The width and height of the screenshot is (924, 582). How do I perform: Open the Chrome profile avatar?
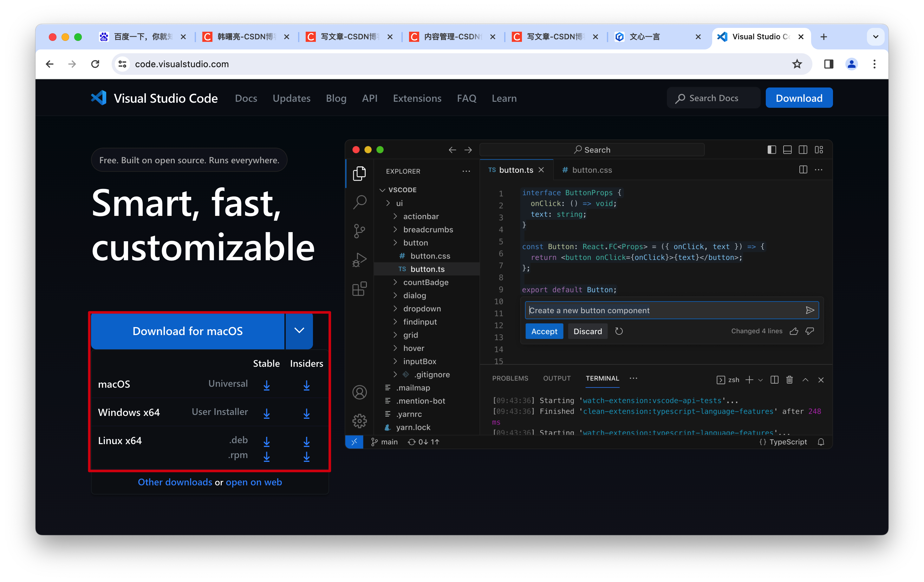point(851,64)
